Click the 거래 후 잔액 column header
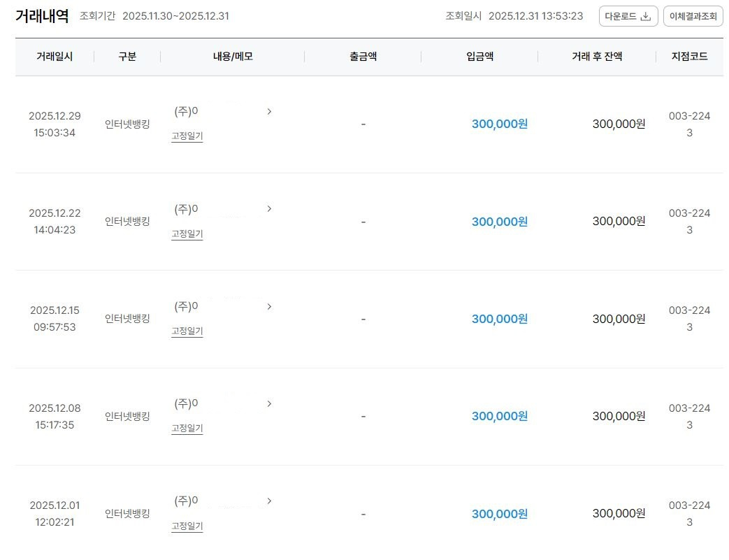The height and width of the screenshot is (560, 729). pyautogui.click(x=597, y=57)
